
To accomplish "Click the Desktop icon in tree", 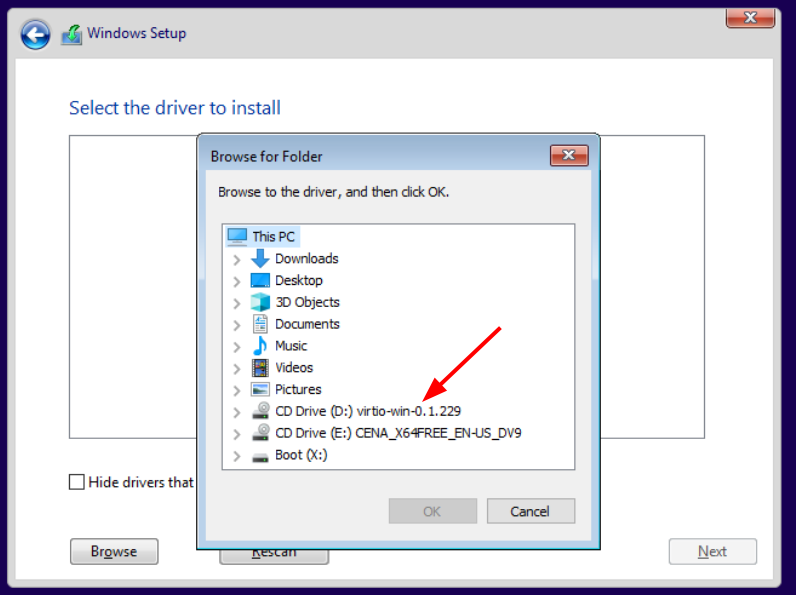I will click(260, 281).
